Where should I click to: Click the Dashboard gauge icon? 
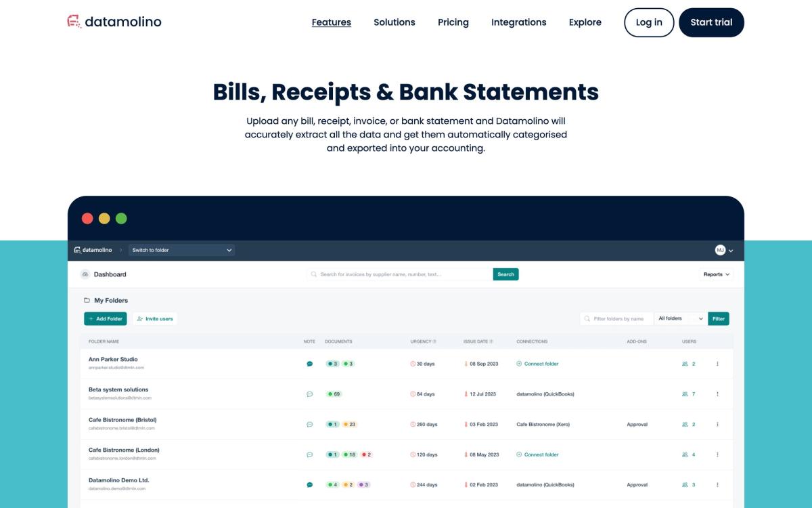[85, 274]
